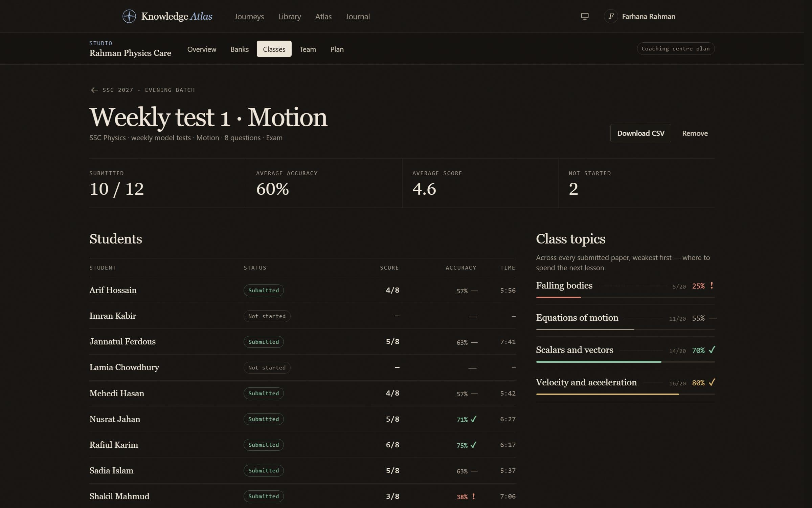The height and width of the screenshot is (508, 812).
Task: Click the Accuracy column header
Action: pyautogui.click(x=461, y=268)
